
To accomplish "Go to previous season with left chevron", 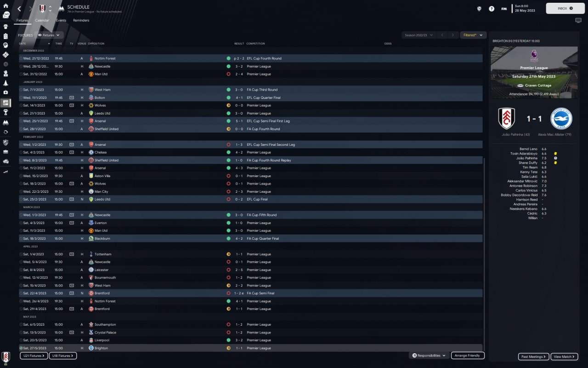I will pyautogui.click(x=442, y=35).
